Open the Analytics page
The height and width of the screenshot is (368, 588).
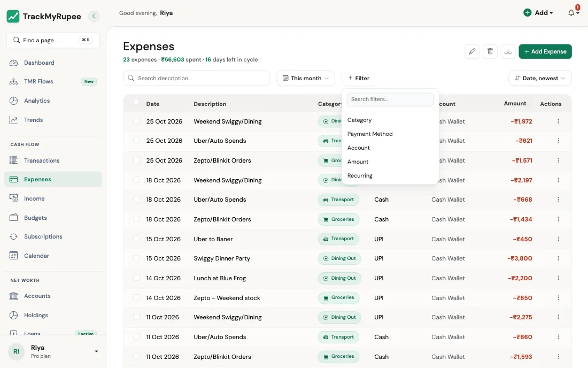point(53,101)
